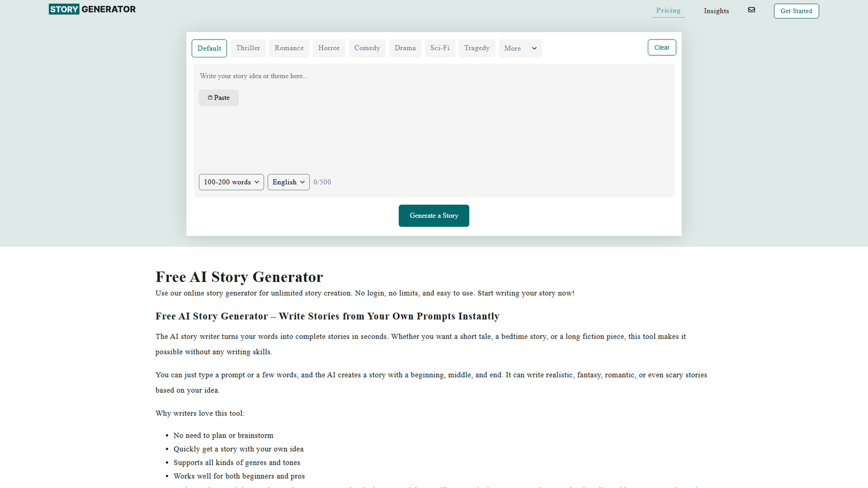868x488 pixels.
Task: Click 'Supports all kinds of genres and tones'
Action: pyautogui.click(x=237, y=463)
